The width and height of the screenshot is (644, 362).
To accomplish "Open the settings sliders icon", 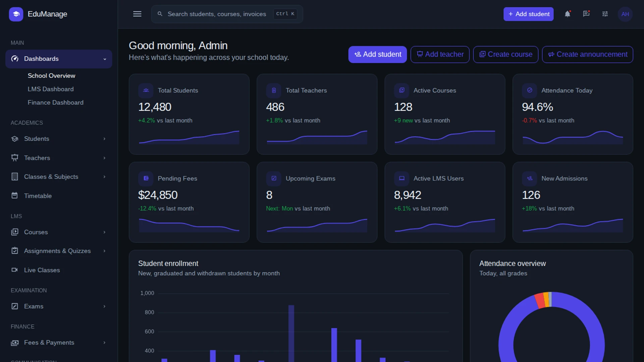I will click(x=605, y=14).
